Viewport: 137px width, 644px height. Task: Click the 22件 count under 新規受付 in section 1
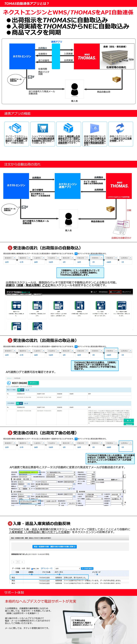[x=7, y=262]
